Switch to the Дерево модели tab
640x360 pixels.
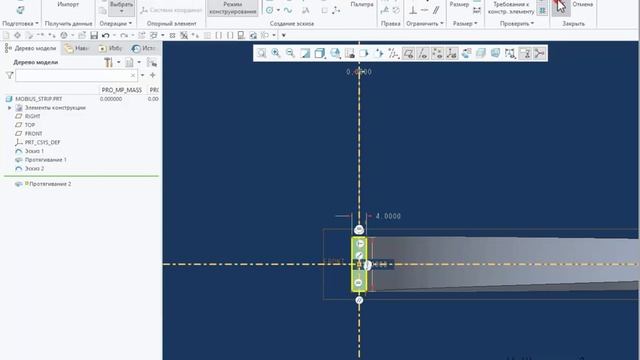pos(31,48)
